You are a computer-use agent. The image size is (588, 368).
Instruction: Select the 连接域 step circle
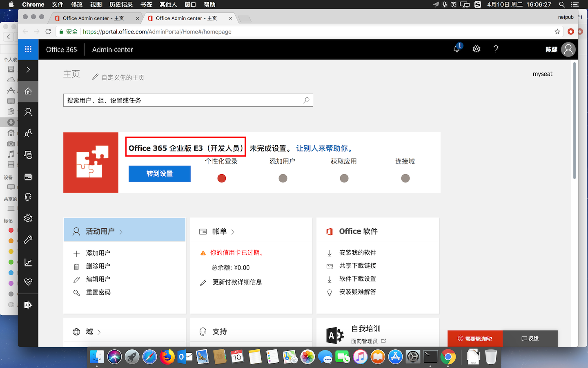pyautogui.click(x=405, y=178)
